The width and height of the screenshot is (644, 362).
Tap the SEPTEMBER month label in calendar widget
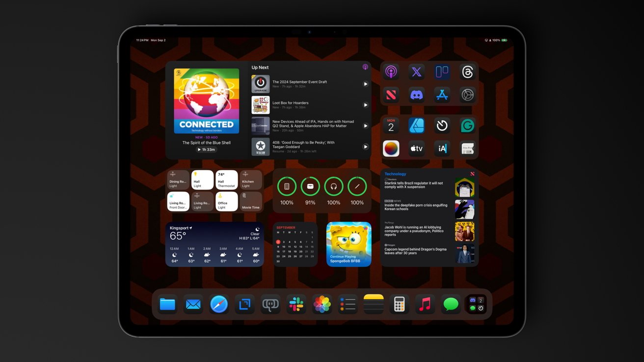click(286, 228)
